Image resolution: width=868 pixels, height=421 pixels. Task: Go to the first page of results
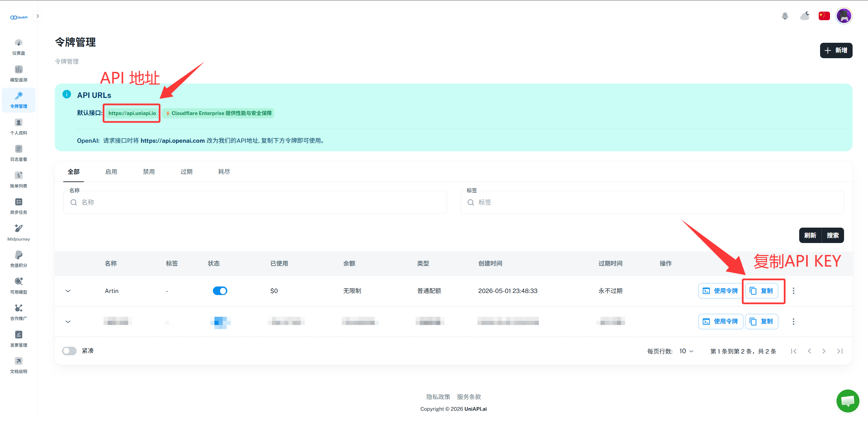[794, 351]
